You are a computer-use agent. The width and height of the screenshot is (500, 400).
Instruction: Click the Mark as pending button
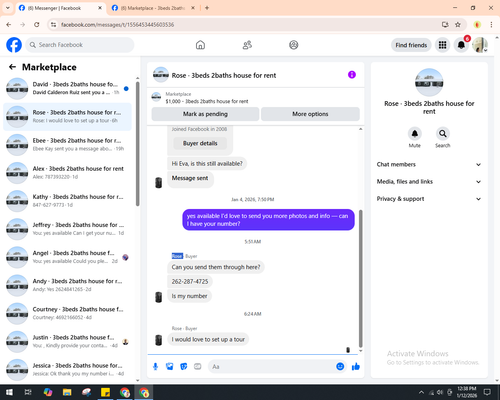[205, 114]
